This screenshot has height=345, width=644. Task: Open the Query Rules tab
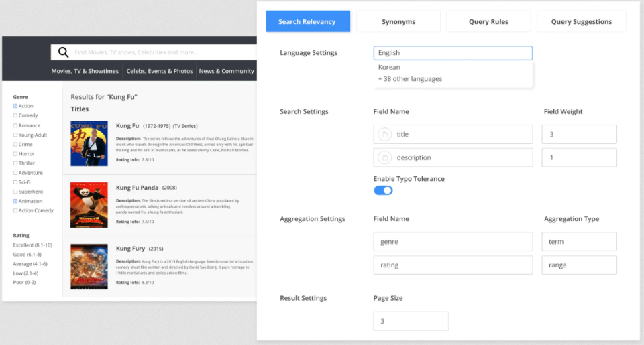coord(489,21)
